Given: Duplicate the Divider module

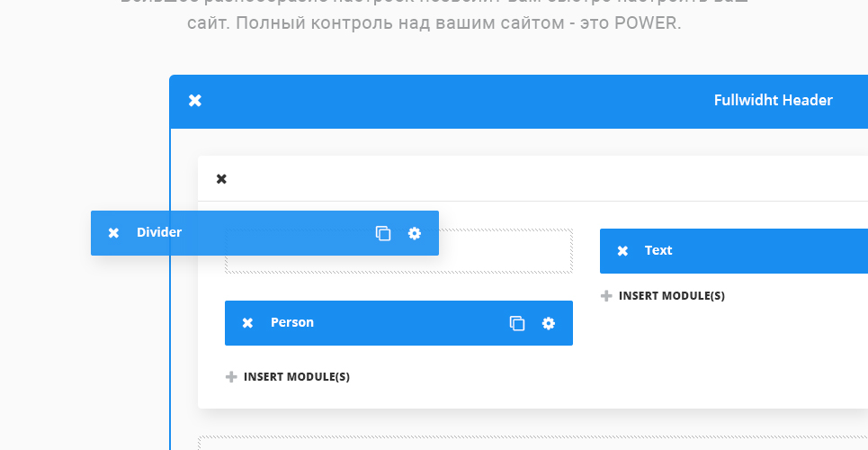Looking at the screenshot, I should point(383,233).
